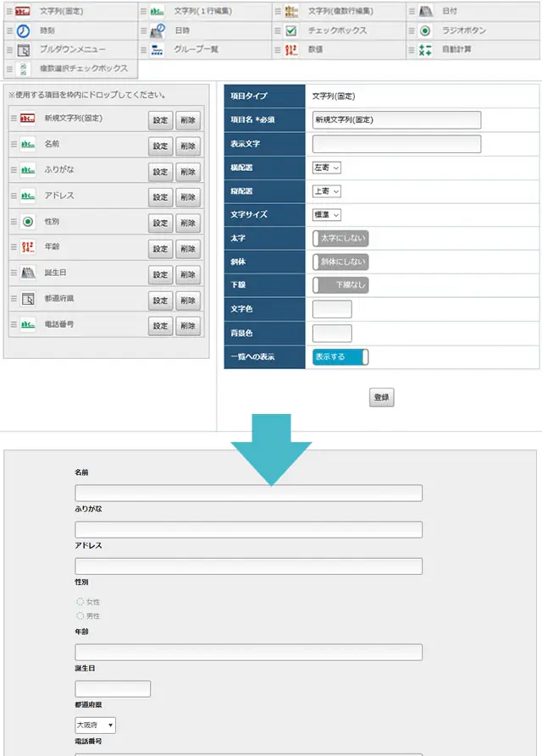This screenshot has width=542, height=756.
Task: Select the プルダウンメニュー palette icon
Action: pyautogui.click(x=24, y=50)
